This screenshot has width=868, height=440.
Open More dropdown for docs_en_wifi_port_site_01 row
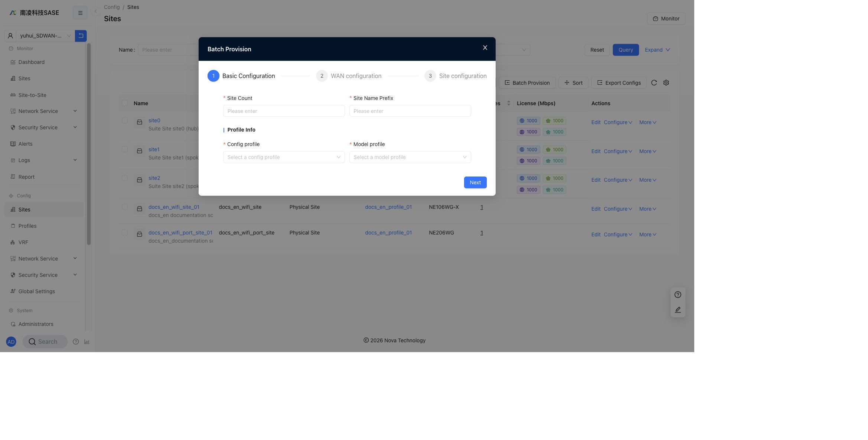coord(648,234)
